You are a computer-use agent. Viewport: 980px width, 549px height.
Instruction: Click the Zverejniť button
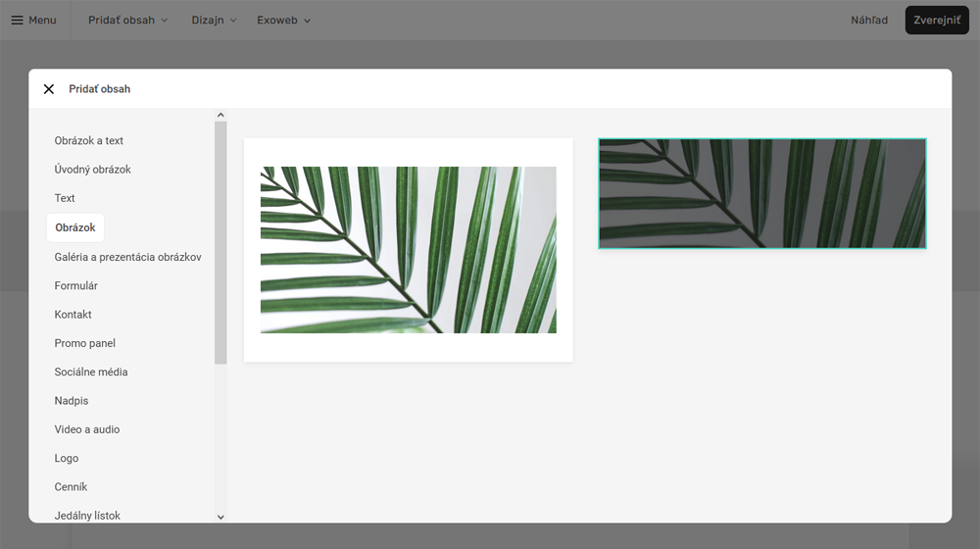[937, 20]
